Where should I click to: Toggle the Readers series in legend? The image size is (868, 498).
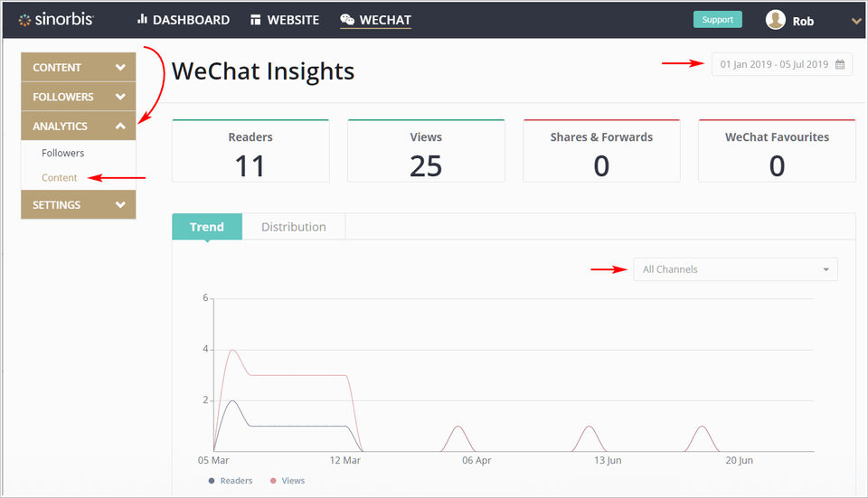[x=231, y=480]
